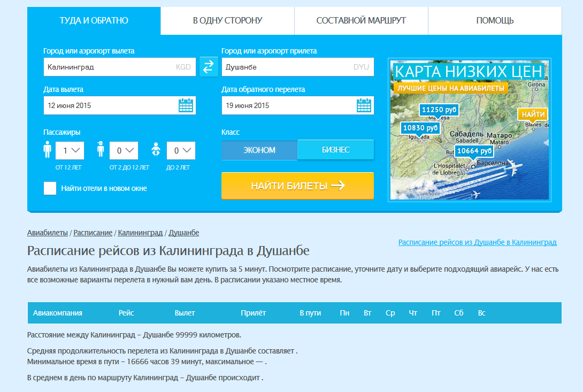Open Расписание breadcrumb link
Viewport: 583px width, 392px height.
pyautogui.click(x=93, y=233)
